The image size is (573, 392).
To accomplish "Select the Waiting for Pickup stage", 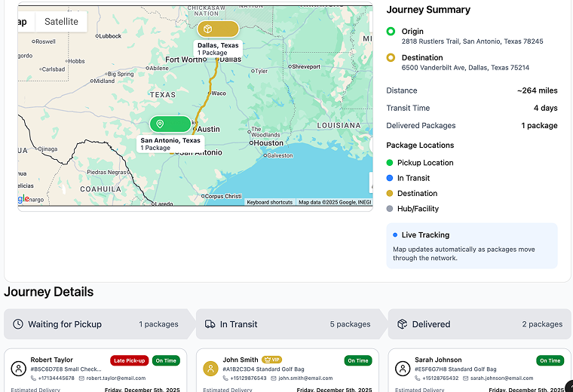I will pos(100,324).
